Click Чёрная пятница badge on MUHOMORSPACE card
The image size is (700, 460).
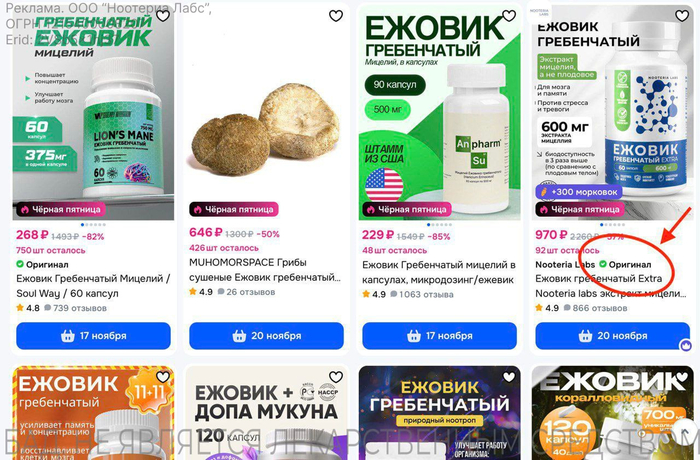pos(233,209)
